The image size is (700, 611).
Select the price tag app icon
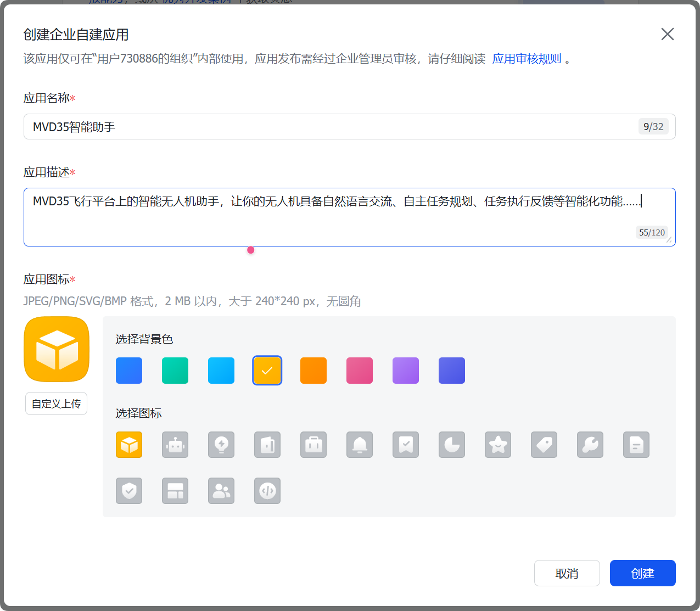[x=544, y=445]
